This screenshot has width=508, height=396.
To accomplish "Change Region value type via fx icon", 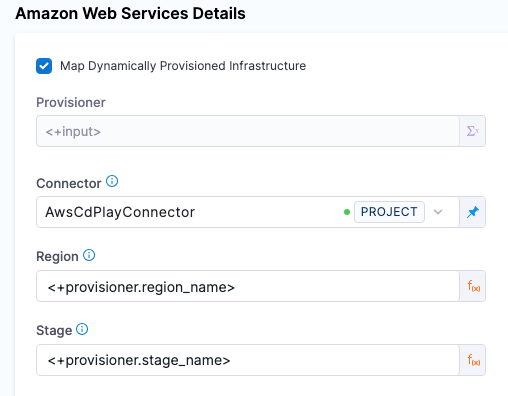I will point(473,286).
